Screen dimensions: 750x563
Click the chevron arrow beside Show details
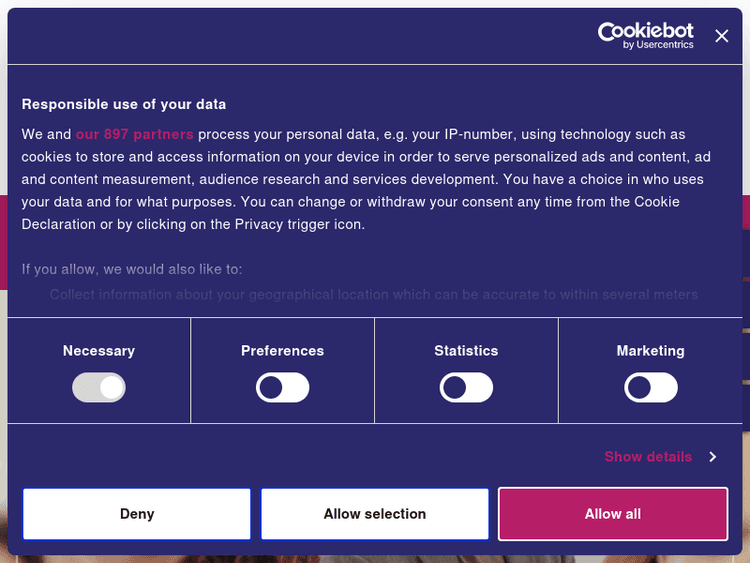713,457
